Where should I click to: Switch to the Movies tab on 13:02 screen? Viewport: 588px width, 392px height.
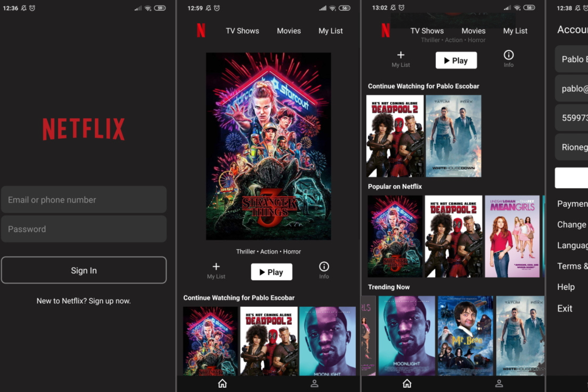click(x=473, y=31)
